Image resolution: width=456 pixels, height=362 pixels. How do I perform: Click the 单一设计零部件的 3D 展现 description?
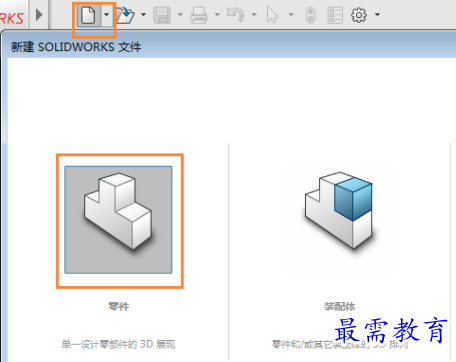click(x=118, y=344)
